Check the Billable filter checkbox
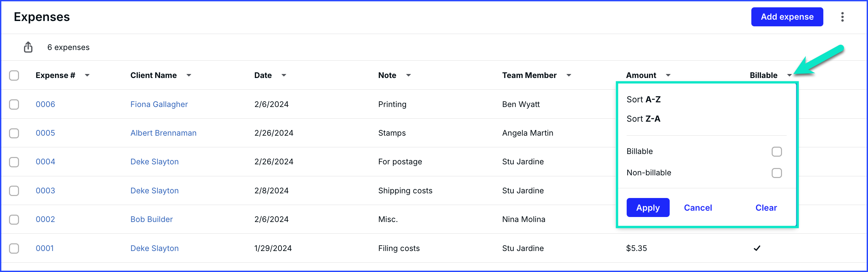 pos(776,152)
